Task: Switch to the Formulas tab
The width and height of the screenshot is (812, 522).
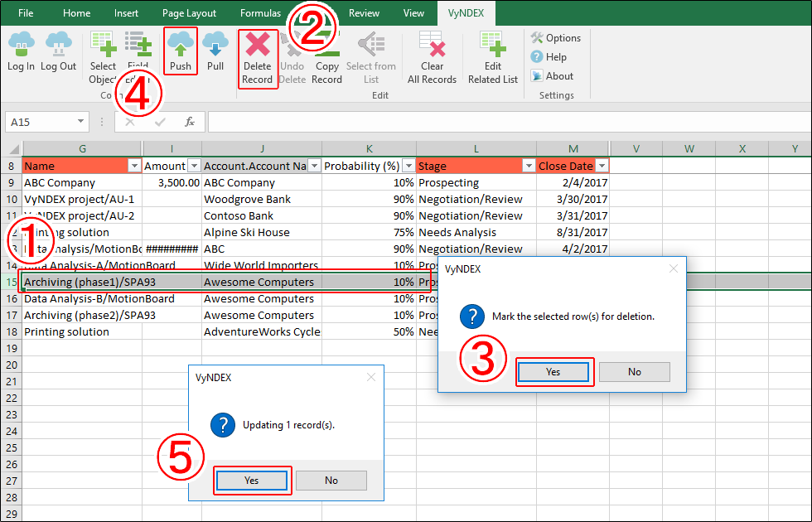Action: [x=260, y=13]
